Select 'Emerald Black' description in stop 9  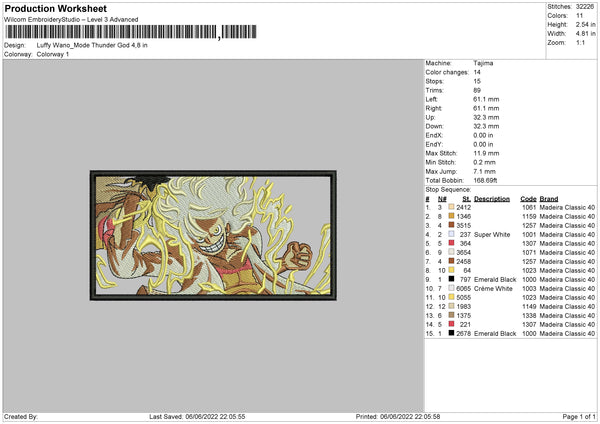tap(495, 280)
